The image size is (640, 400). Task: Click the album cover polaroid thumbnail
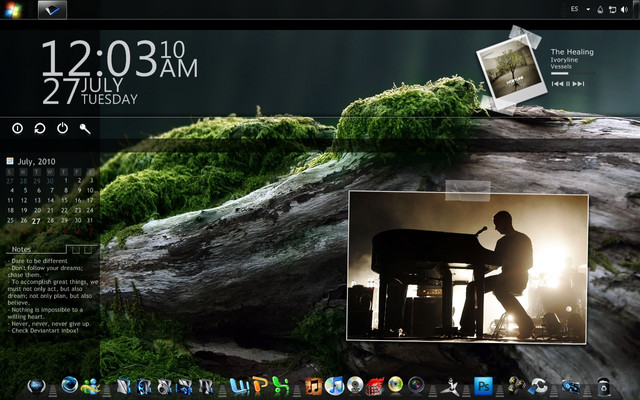tap(511, 71)
